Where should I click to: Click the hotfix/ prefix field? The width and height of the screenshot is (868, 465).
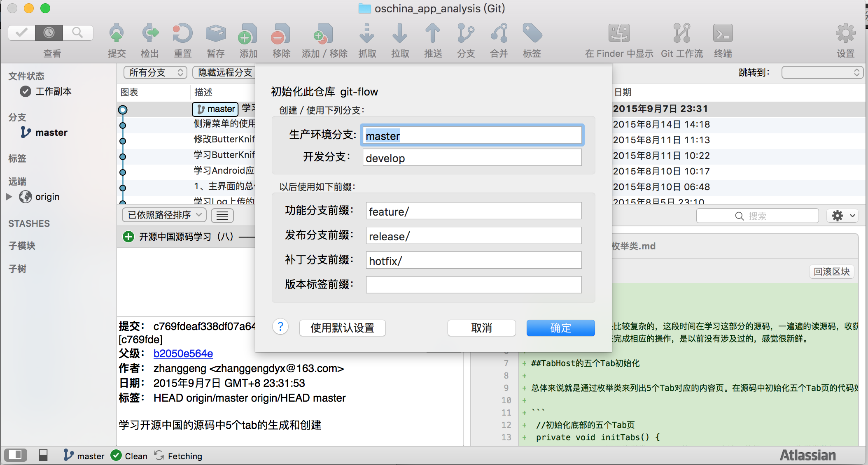pos(474,260)
